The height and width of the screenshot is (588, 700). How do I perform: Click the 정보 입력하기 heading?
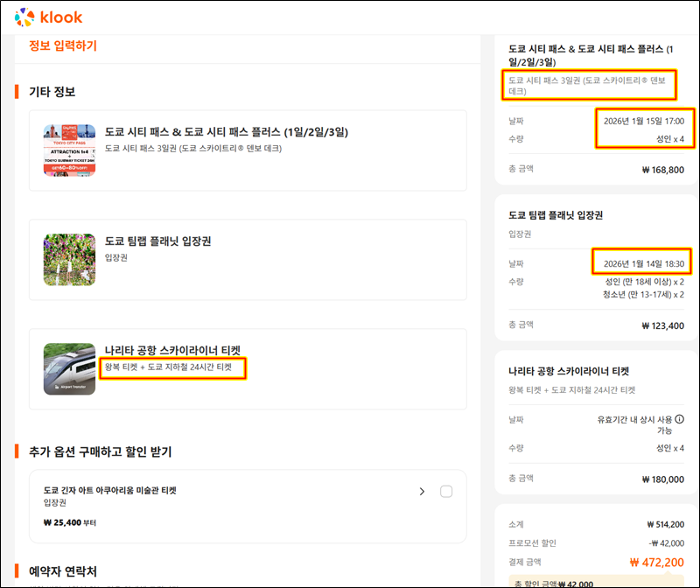(63, 45)
